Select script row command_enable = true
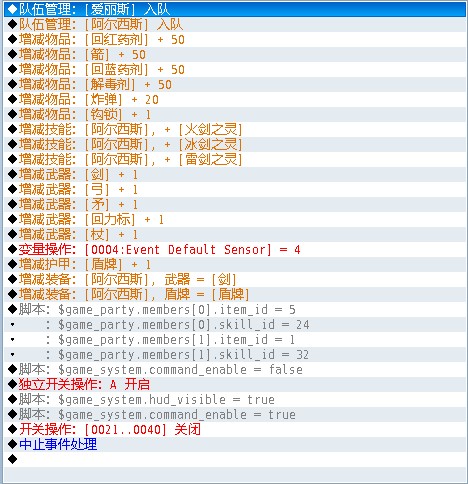Screen dimensions: 468x484 (x=235, y=414)
